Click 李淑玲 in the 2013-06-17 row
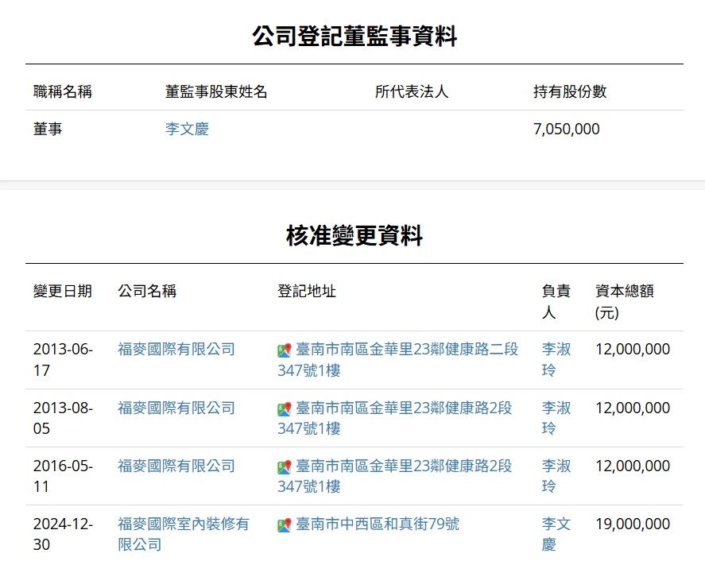Screen dimensions: 705x588 (556, 359)
